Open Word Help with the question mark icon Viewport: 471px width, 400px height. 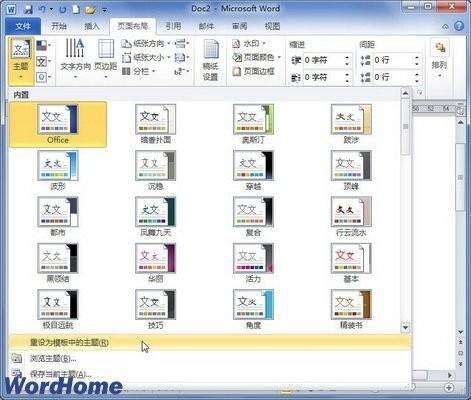tap(459, 26)
